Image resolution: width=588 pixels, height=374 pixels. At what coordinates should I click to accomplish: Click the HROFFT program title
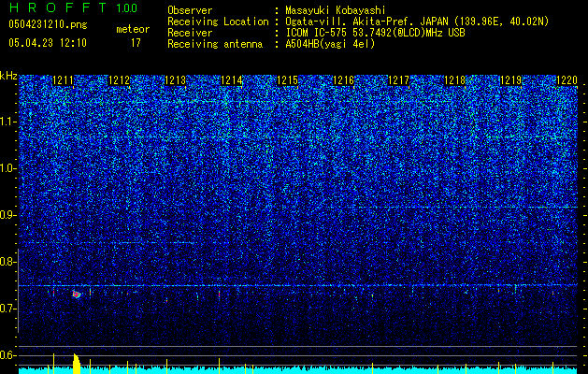pos(58,7)
